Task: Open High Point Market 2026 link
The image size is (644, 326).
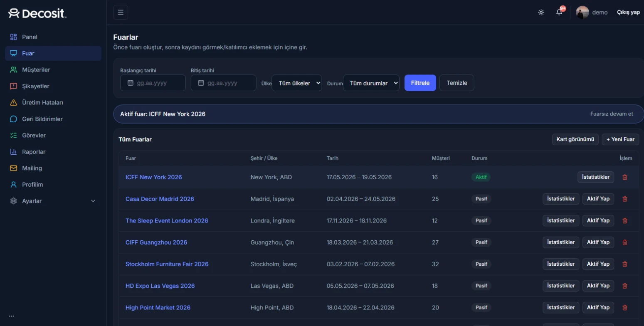Action: (158, 308)
